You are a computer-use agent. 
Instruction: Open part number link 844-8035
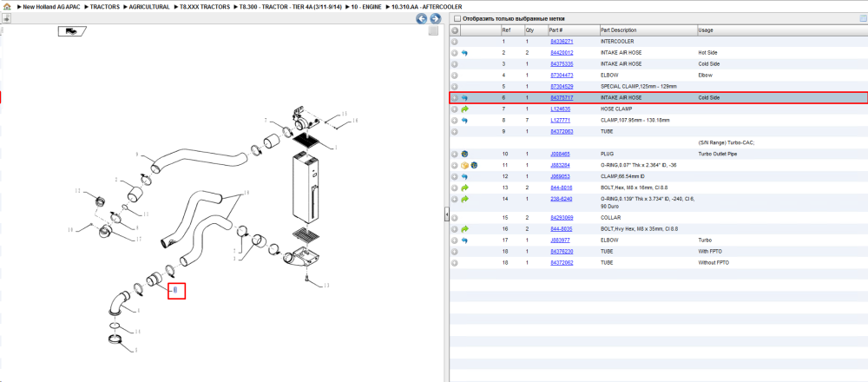(561, 228)
